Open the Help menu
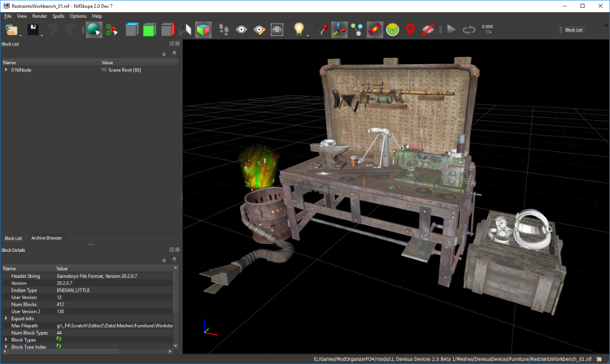Image resolution: width=610 pixels, height=364 pixels. 97,16
